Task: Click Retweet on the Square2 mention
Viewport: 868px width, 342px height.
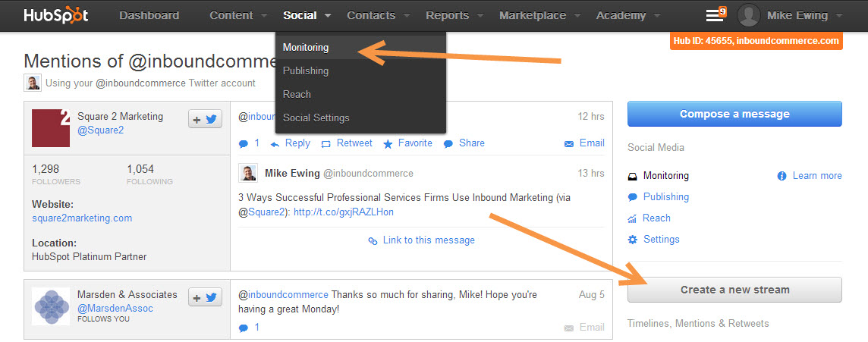Action: (347, 143)
